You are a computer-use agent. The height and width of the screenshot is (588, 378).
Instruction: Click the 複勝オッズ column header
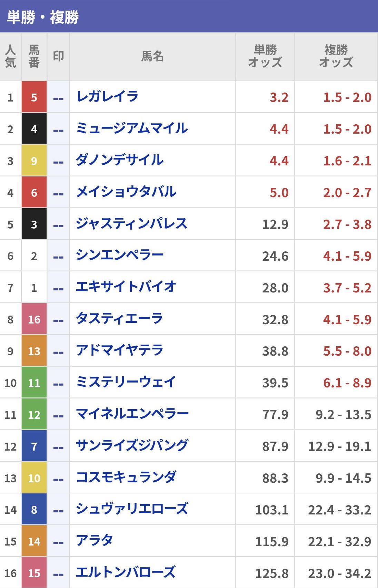coord(336,57)
